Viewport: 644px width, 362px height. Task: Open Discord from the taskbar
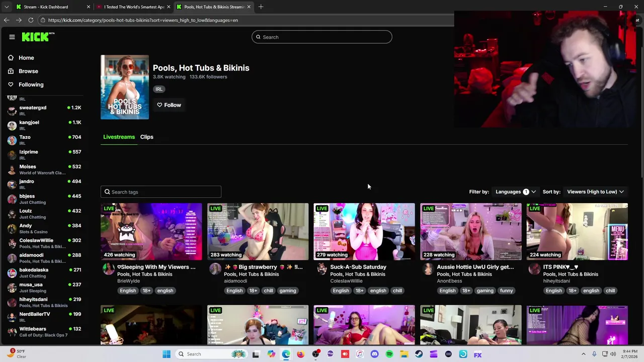(x=374, y=354)
